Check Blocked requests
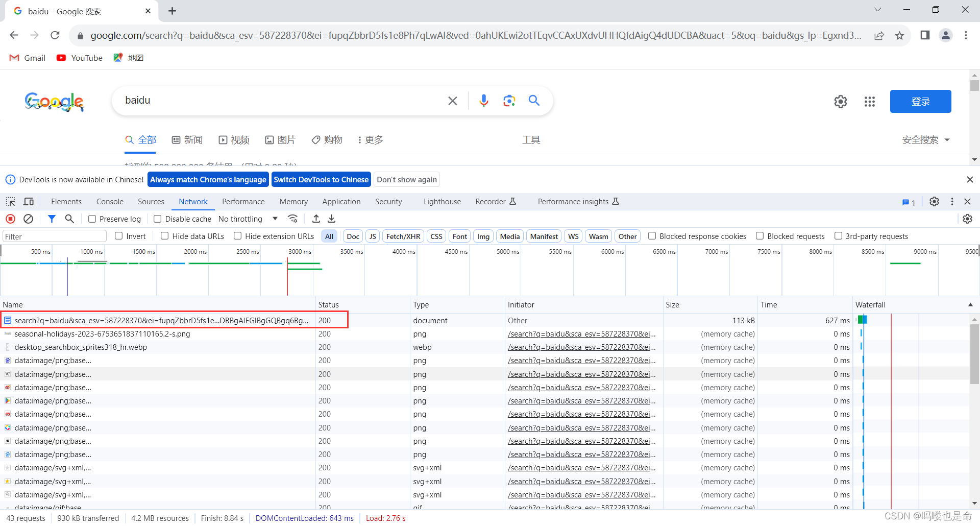 point(759,236)
